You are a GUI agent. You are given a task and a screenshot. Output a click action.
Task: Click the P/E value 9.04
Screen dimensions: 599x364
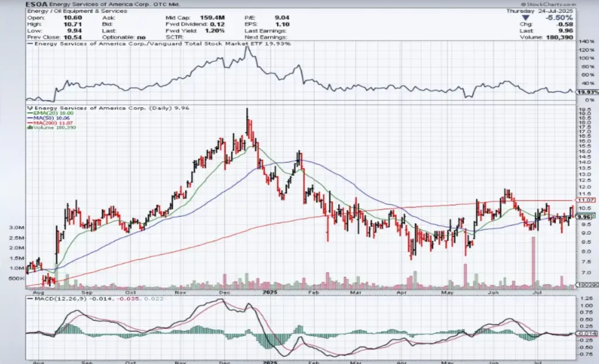[282, 18]
